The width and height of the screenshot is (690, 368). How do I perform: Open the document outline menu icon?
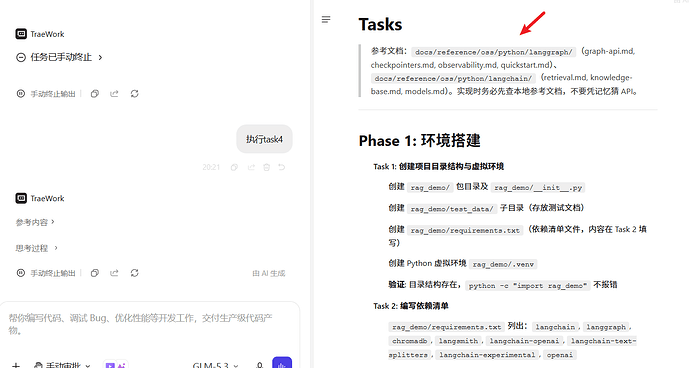(326, 19)
